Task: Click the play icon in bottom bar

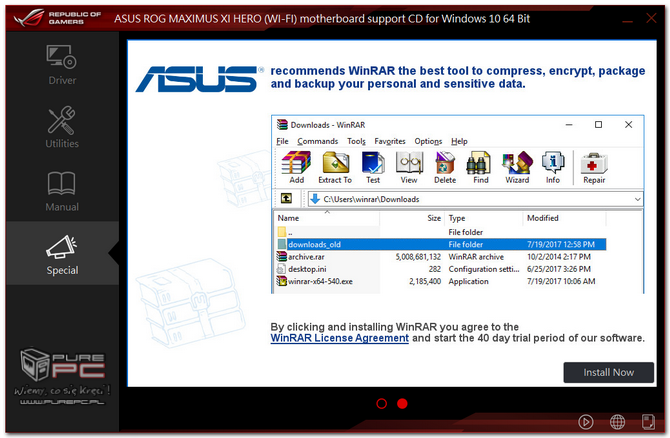Action: tap(585, 422)
